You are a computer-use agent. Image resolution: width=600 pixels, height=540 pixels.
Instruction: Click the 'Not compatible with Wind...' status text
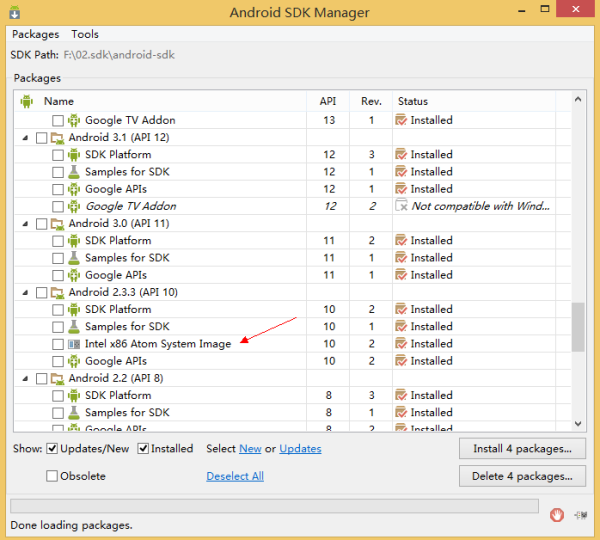481,206
